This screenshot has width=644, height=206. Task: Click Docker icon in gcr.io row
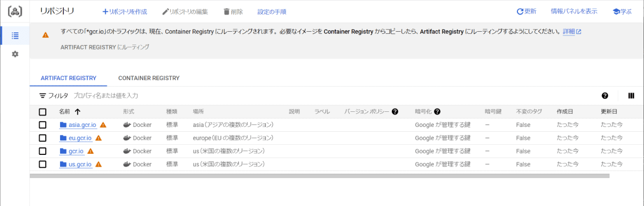click(127, 151)
